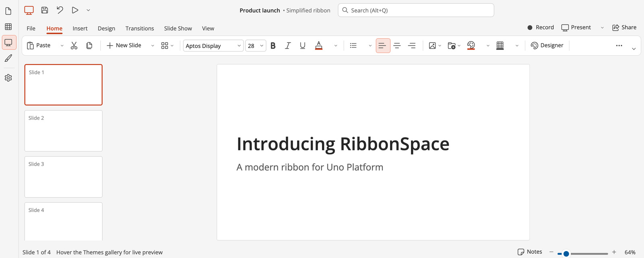Switch to the Insert tab

80,28
